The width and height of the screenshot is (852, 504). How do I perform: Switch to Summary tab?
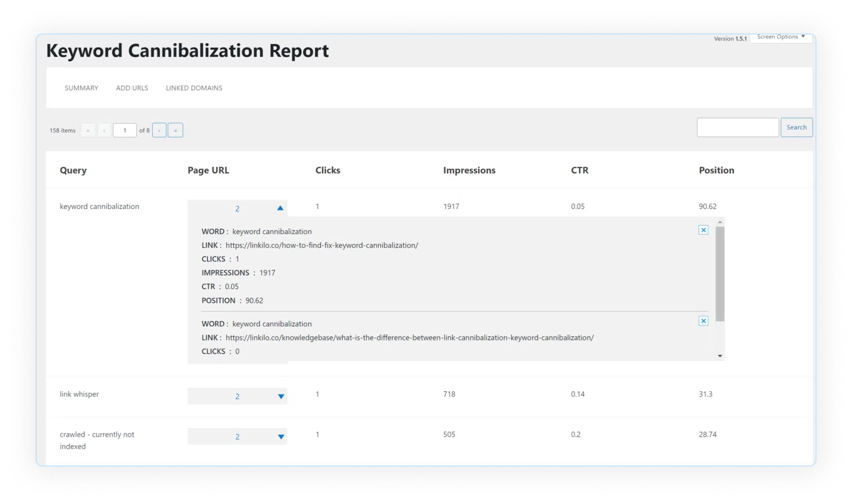tap(81, 88)
